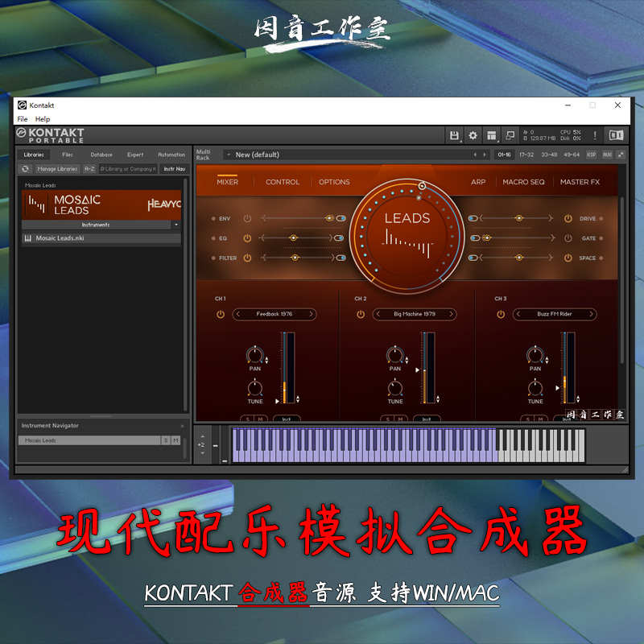644x644 pixels.
Task: Toggle CH 2 power button
Action: point(361,314)
